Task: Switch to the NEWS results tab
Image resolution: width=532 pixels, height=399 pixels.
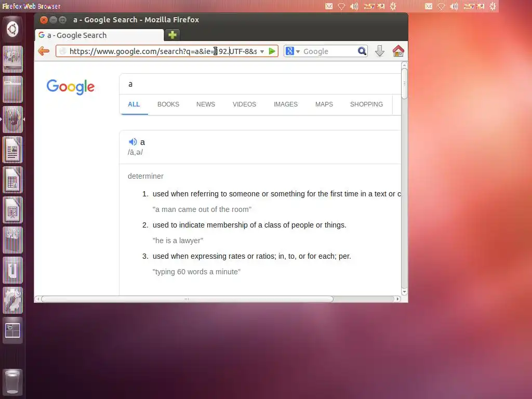Action: point(206,104)
